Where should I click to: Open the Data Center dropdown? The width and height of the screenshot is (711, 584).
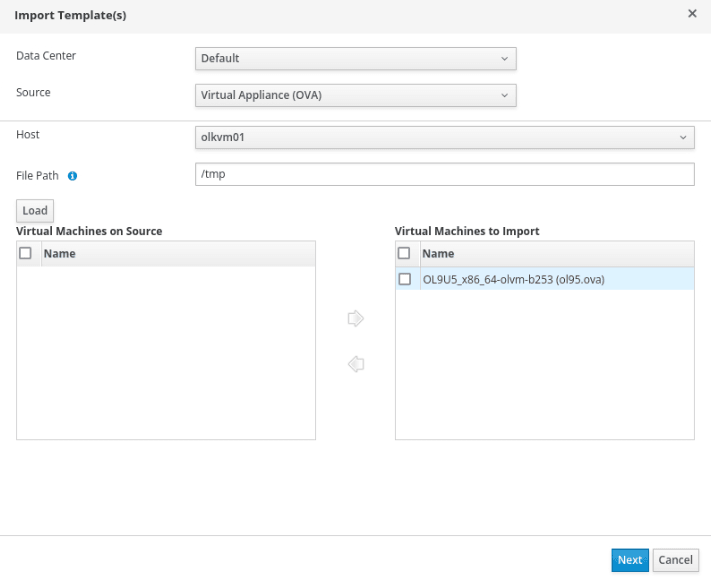355,58
